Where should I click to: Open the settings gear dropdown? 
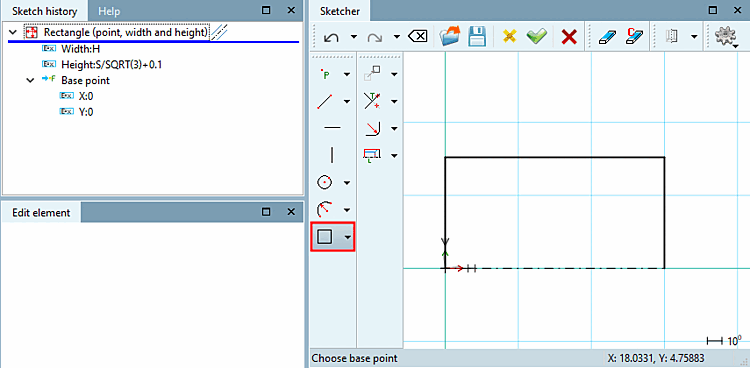726,37
